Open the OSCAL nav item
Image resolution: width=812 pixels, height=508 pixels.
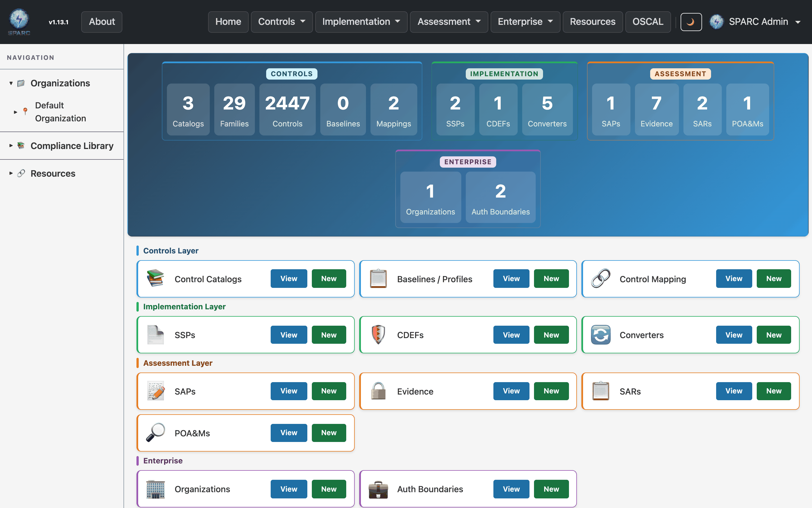click(x=648, y=22)
